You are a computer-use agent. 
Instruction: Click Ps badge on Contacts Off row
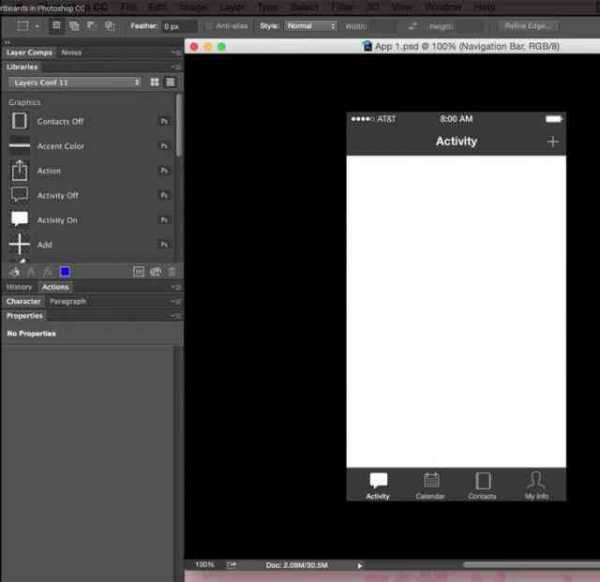(164, 121)
